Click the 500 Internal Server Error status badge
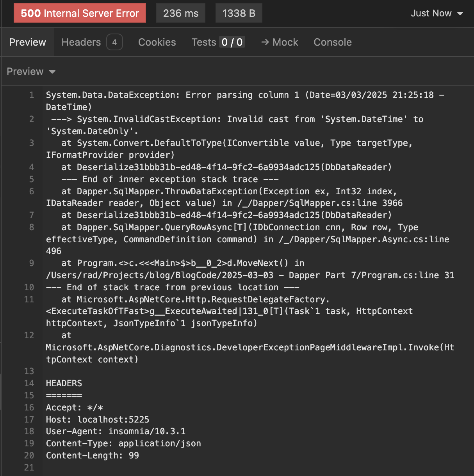The image size is (474, 476). tap(80, 13)
